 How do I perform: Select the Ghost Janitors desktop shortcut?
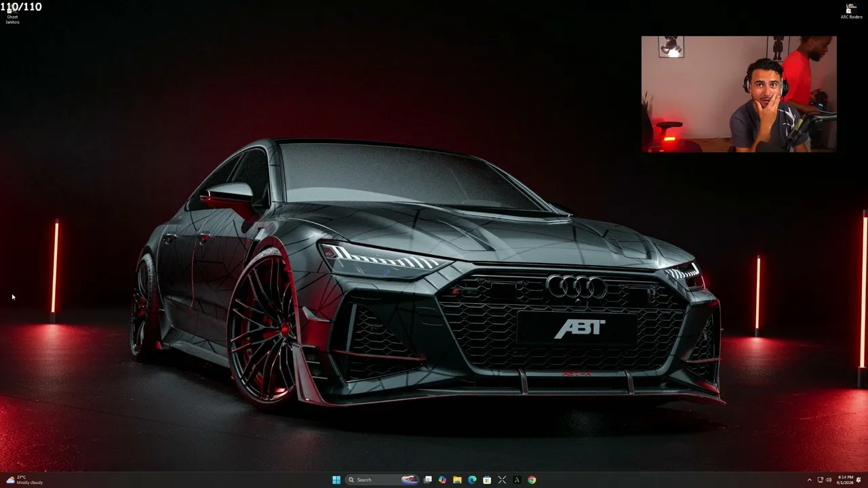tap(12, 14)
